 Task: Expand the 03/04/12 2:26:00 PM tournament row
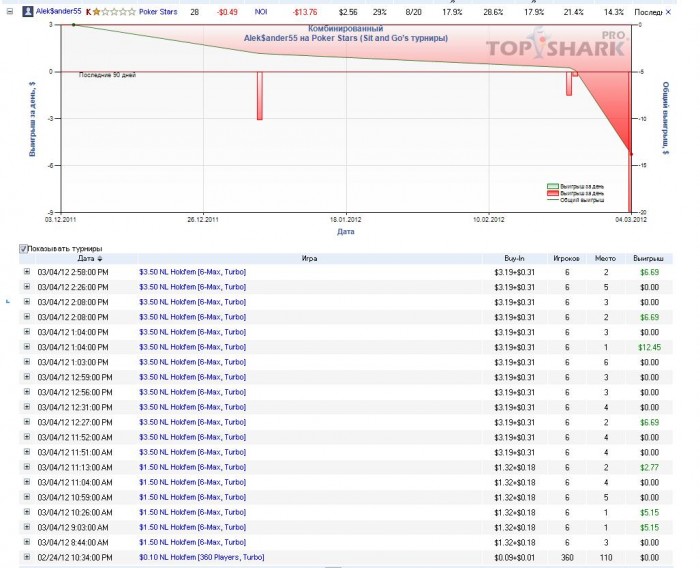coord(27,287)
